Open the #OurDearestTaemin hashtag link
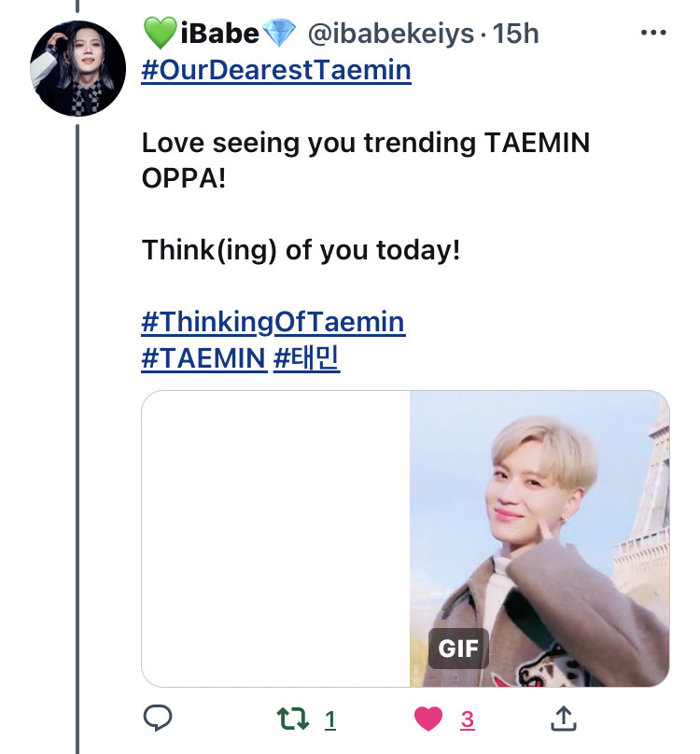 click(x=276, y=70)
